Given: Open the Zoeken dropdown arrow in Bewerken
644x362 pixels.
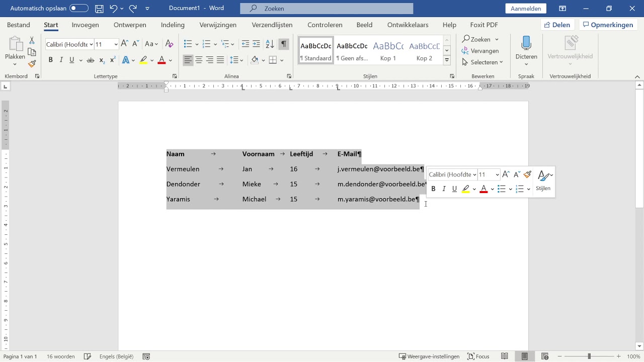Looking at the screenshot, I should click(497, 39).
